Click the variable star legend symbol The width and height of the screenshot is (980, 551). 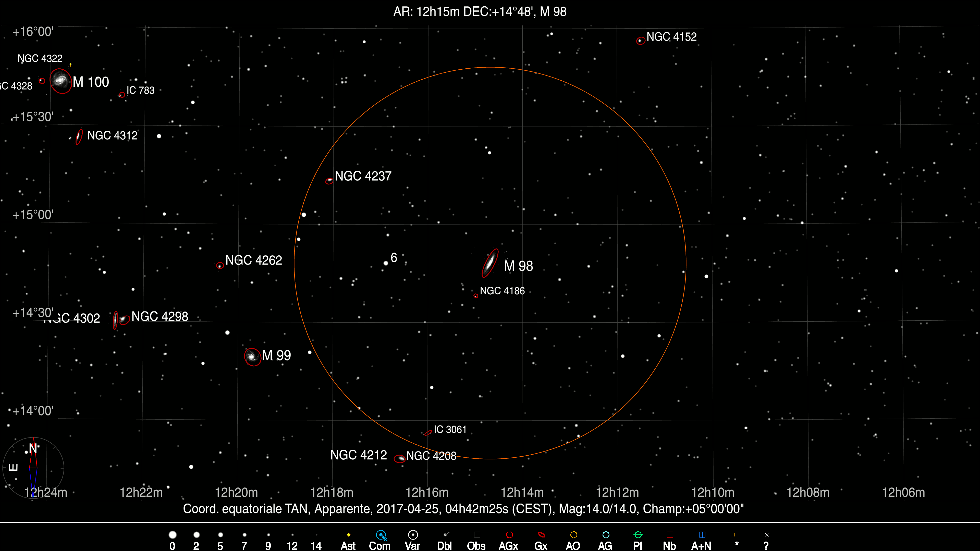tap(413, 535)
